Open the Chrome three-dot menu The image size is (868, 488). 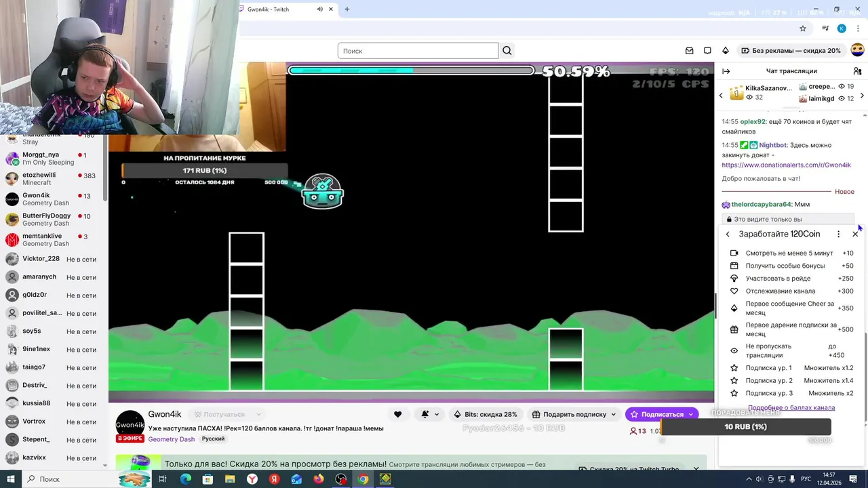click(858, 28)
